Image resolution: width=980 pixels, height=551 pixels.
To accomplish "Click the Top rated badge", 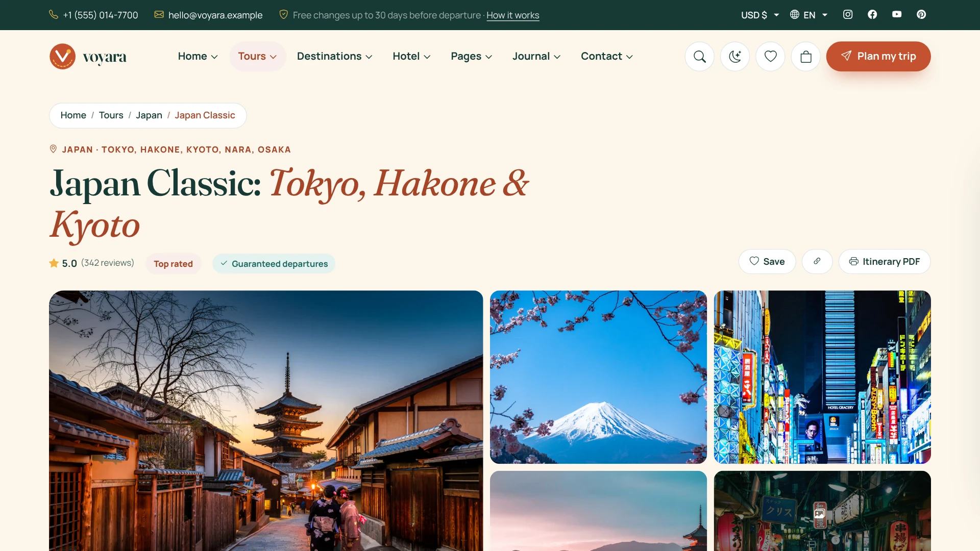I will click(174, 264).
